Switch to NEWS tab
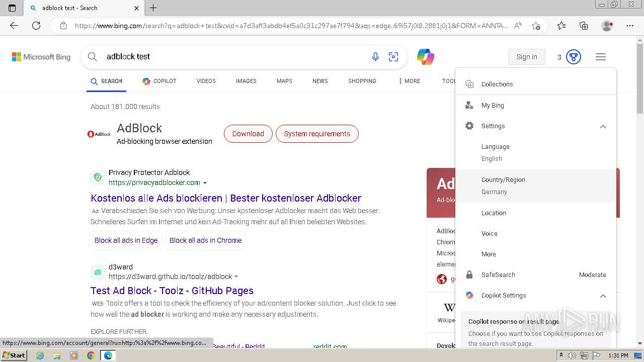 pos(320,81)
